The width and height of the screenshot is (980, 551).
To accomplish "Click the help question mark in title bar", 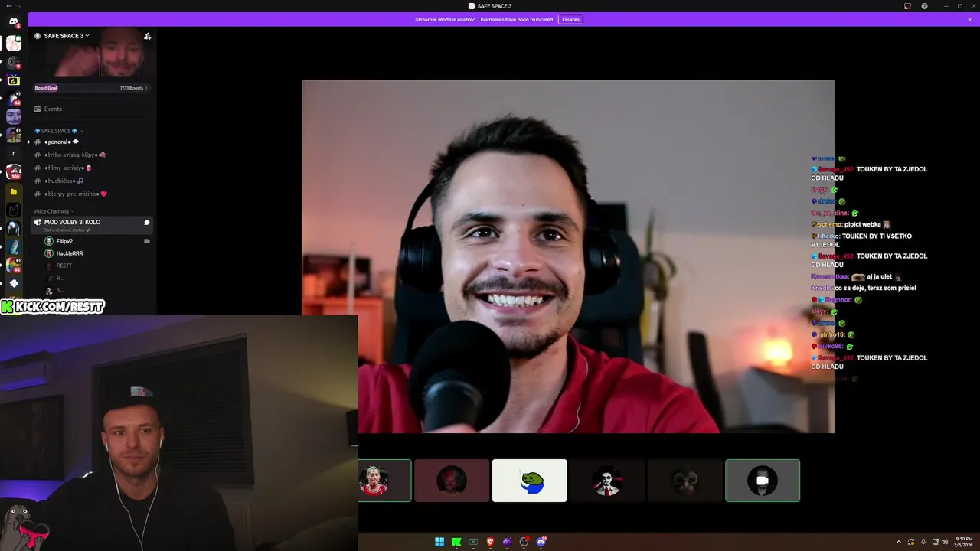I will pos(924,6).
